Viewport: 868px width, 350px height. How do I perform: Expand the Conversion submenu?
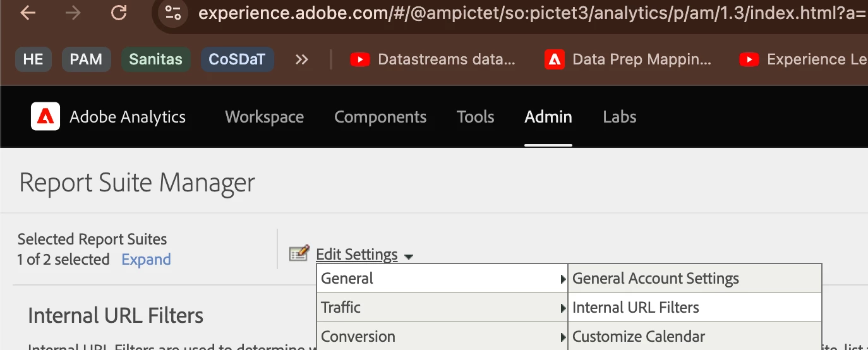click(442, 337)
